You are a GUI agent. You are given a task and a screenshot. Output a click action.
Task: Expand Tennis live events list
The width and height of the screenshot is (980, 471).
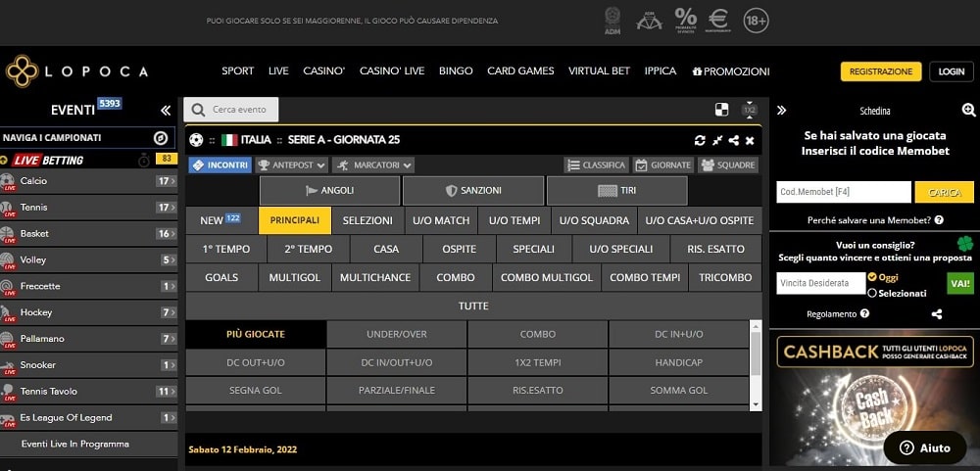point(167,208)
